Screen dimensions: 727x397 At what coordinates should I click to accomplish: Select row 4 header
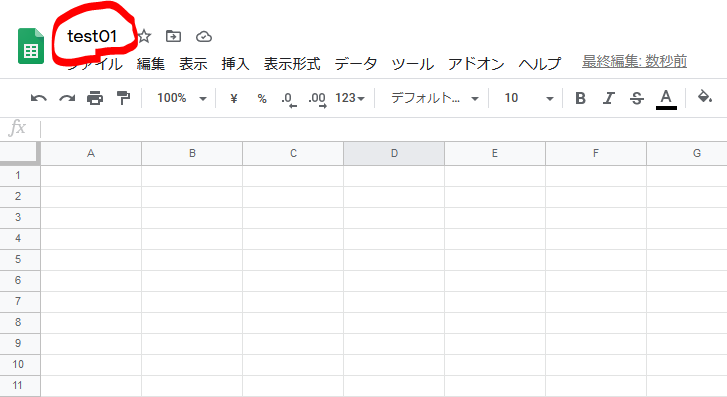tap(20, 239)
